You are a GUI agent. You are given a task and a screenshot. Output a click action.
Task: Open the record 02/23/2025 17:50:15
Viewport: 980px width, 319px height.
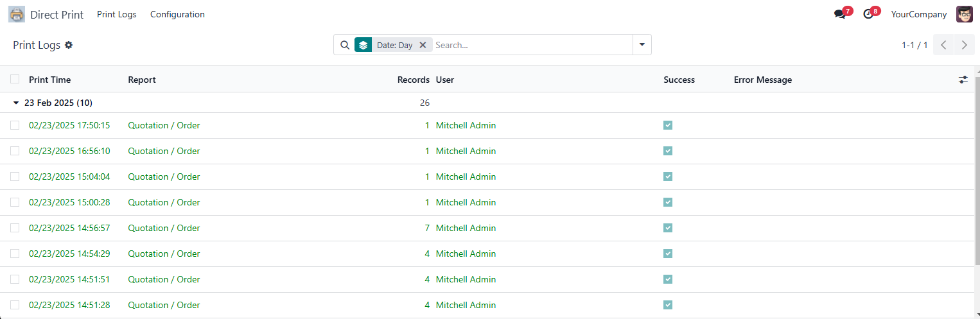[69, 125]
